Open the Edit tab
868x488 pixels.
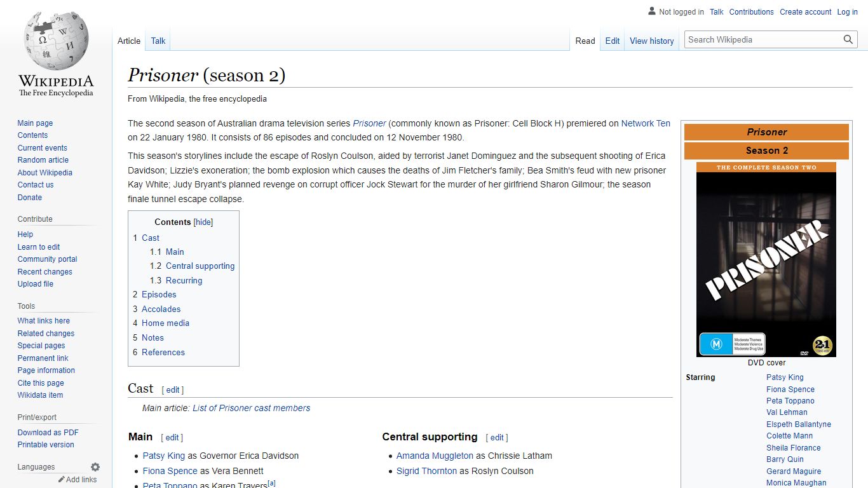pyautogui.click(x=613, y=41)
